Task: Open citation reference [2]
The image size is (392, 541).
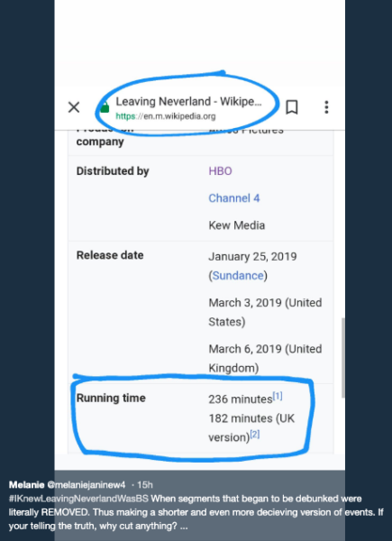Action: [x=255, y=434]
